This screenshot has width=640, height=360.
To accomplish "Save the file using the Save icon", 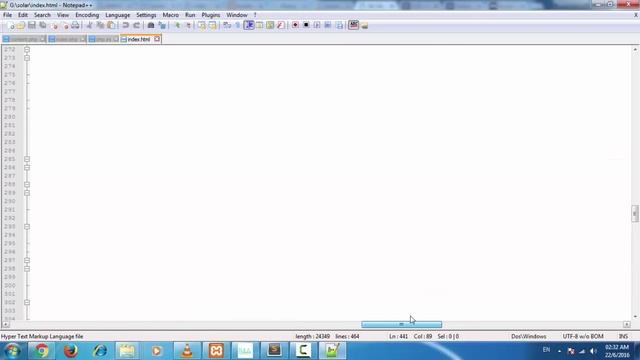I will (x=31, y=25).
